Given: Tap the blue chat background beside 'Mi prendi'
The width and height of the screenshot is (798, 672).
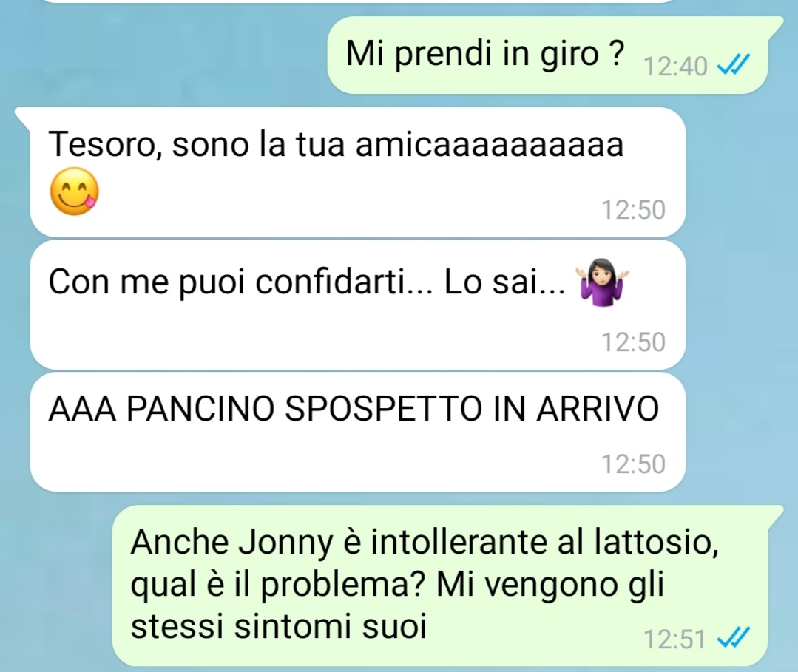Looking at the screenshot, I should (163, 55).
